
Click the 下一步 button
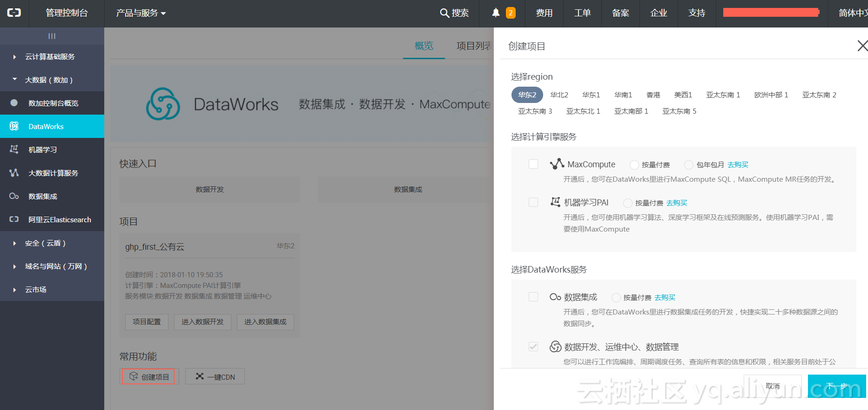pos(837,386)
